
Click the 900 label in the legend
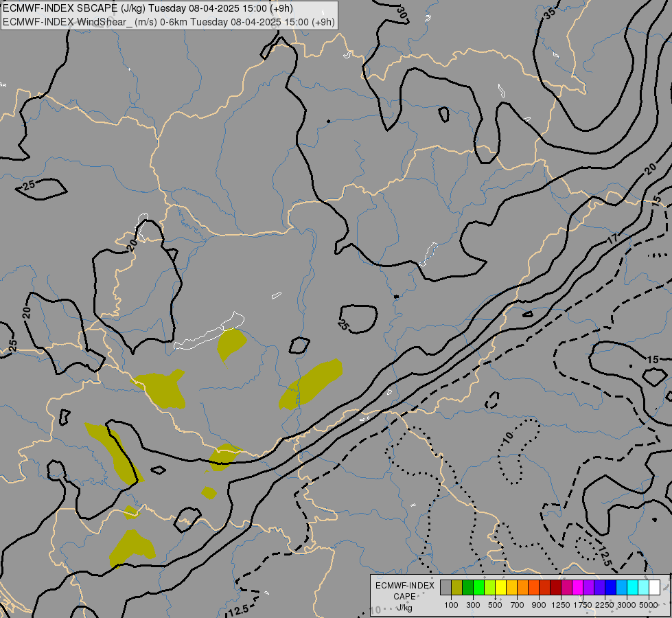point(539,605)
